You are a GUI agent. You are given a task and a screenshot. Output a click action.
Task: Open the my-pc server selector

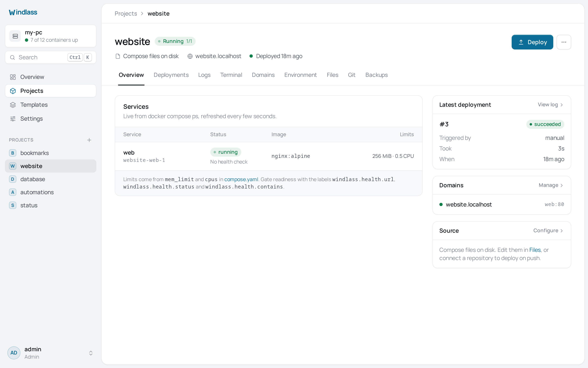click(51, 36)
